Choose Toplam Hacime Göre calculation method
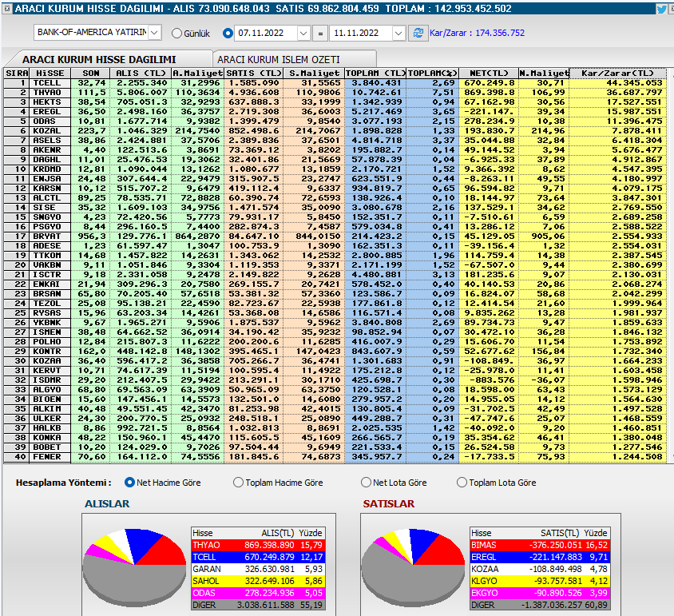 tap(238, 483)
